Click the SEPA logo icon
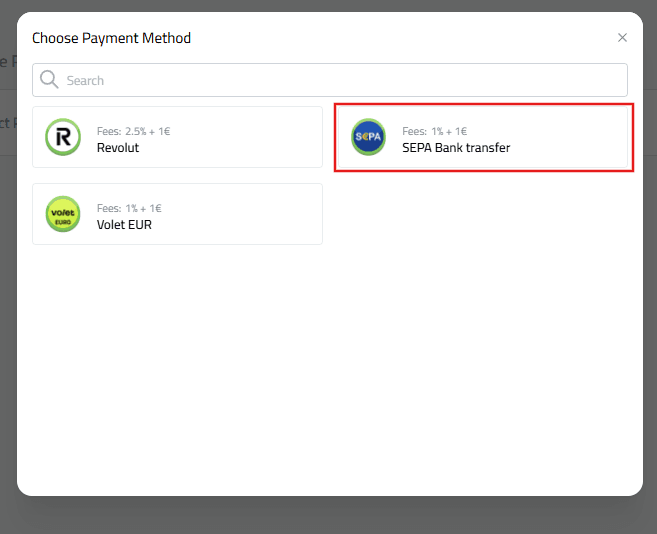657x534 pixels. tap(368, 137)
